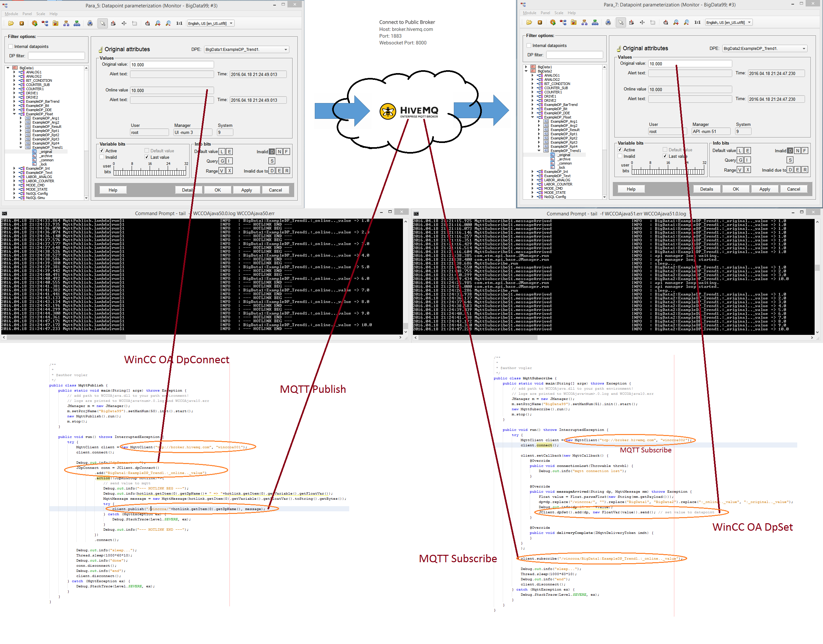Click the open folder icon in Para_7 toolbar
Screen dimensions: 823x644
(x=529, y=23)
